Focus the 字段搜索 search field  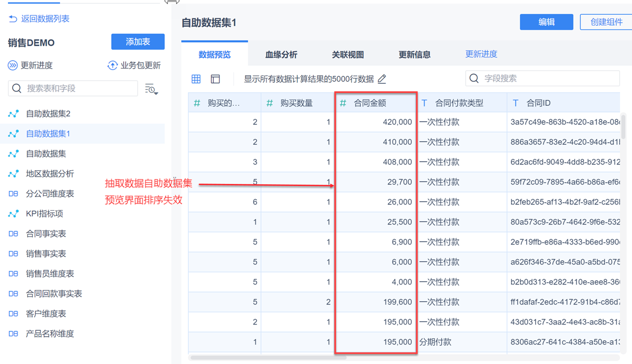[548, 78]
